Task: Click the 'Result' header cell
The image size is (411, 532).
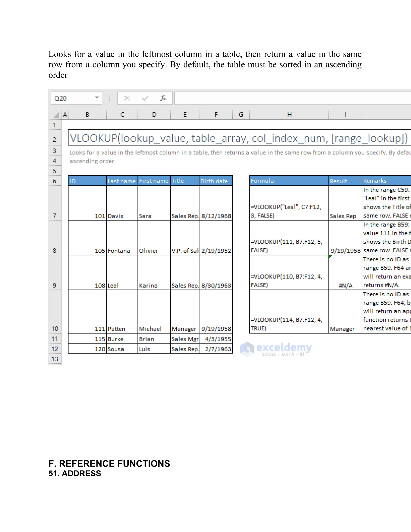Action: click(x=345, y=181)
